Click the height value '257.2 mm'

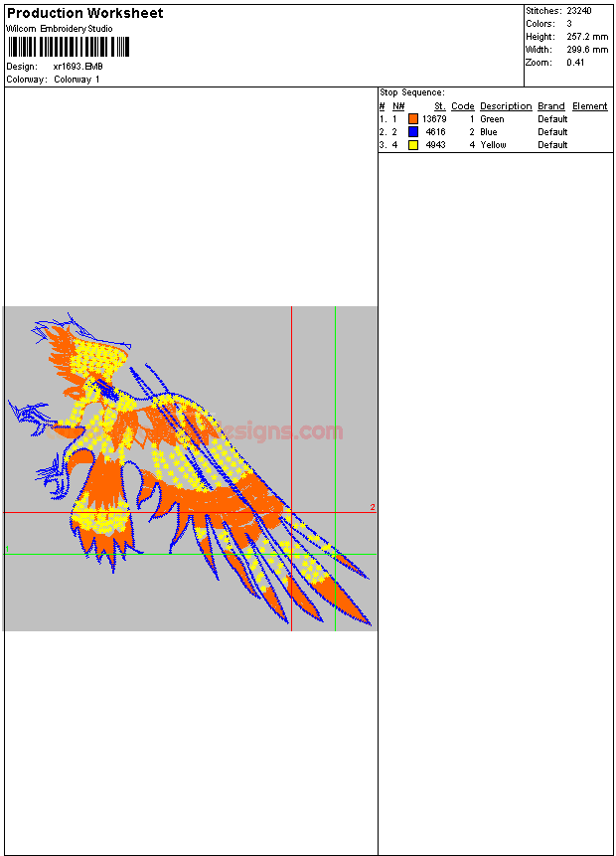click(x=587, y=37)
